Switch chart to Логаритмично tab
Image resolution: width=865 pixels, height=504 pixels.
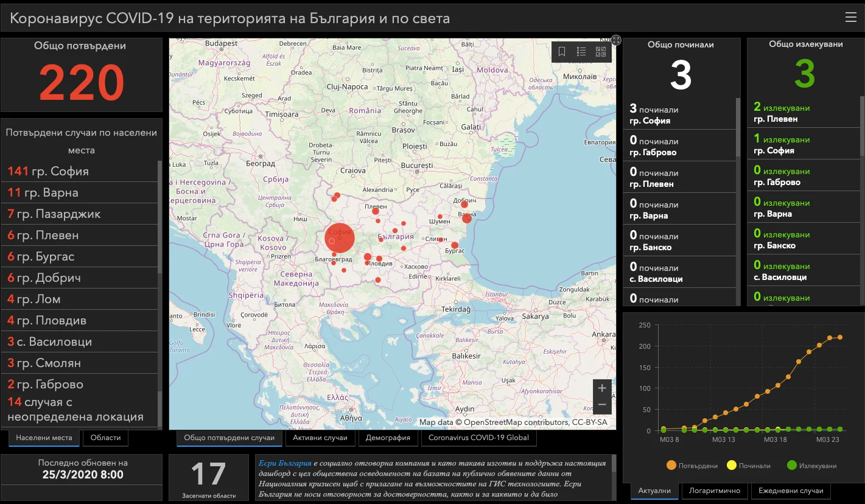coord(715,491)
